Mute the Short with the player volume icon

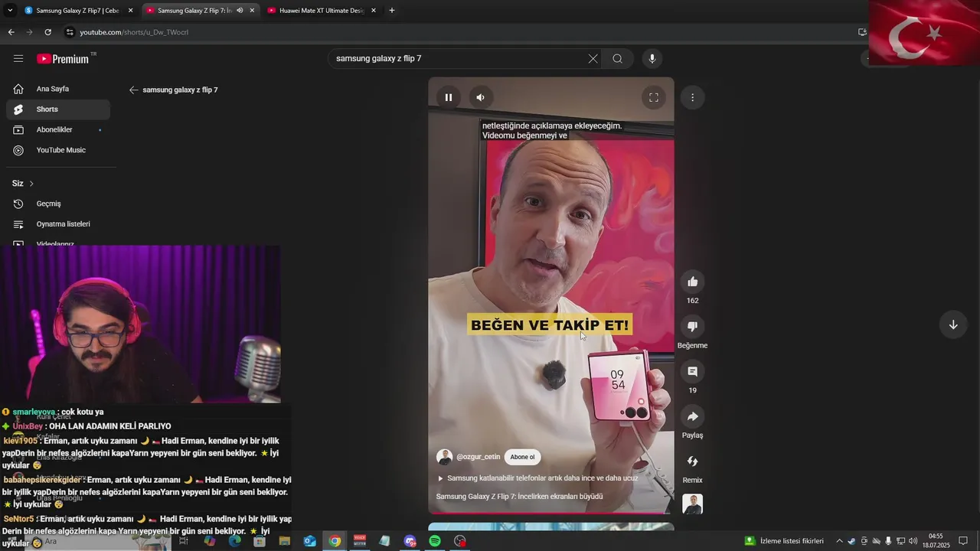click(480, 97)
